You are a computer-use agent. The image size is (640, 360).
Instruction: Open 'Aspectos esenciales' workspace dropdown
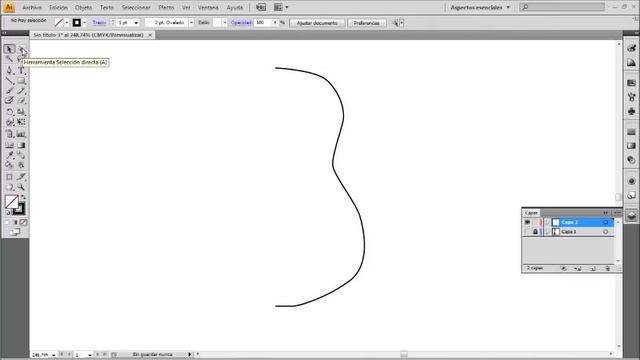point(480,7)
